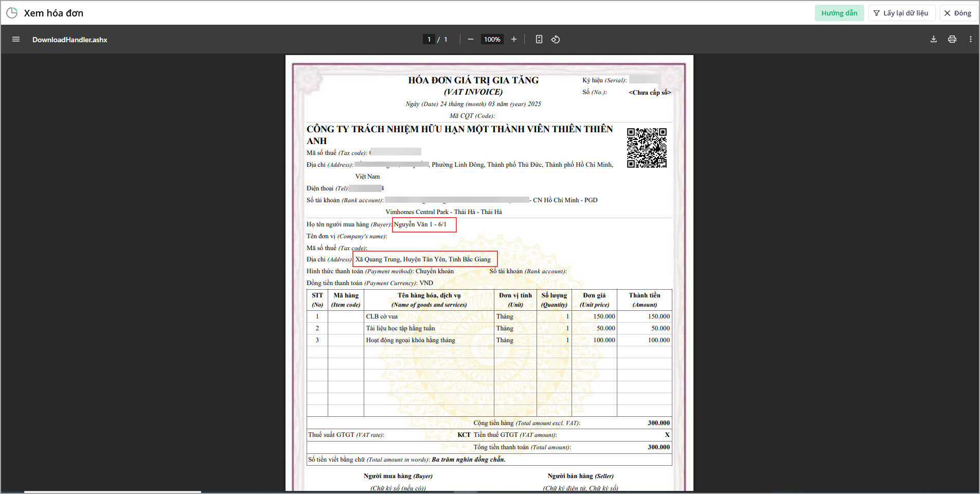Close the invoice viewer with Đóng
This screenshot has width=980, height=494.
957,13
